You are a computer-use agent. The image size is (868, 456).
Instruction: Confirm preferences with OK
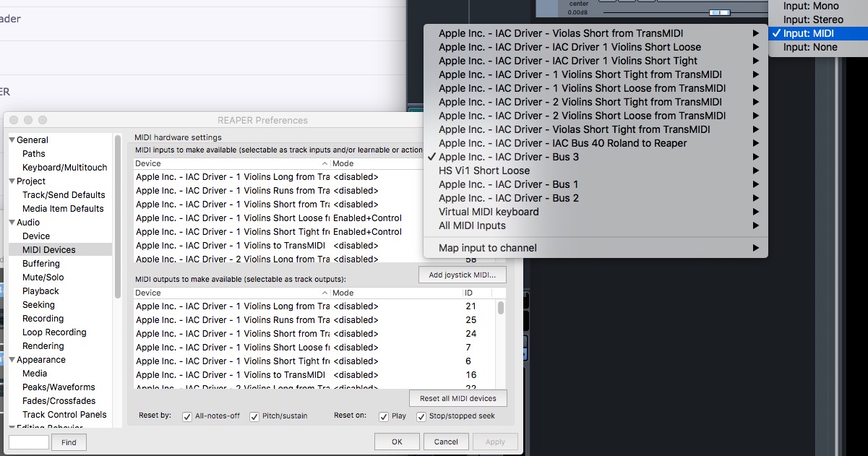click(397, 442)
